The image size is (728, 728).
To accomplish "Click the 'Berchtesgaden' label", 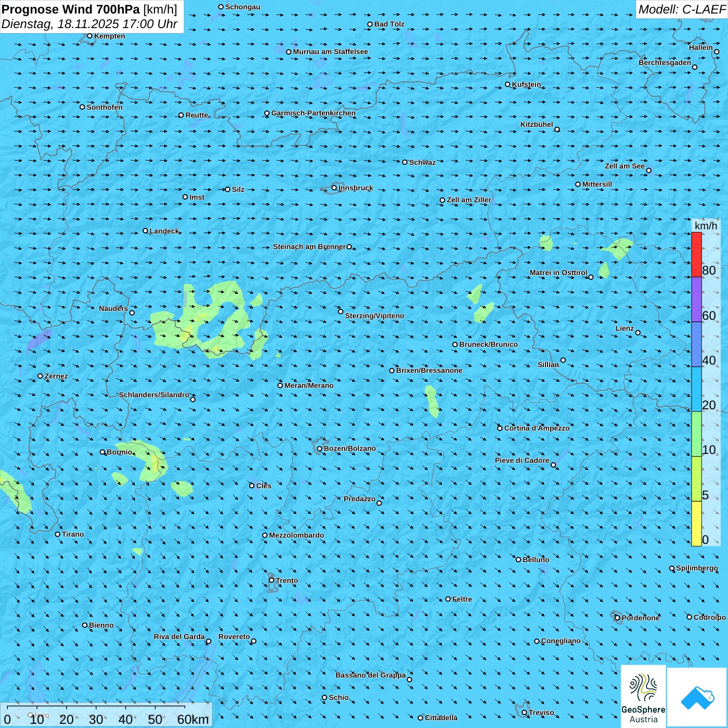I will [665, 62].
